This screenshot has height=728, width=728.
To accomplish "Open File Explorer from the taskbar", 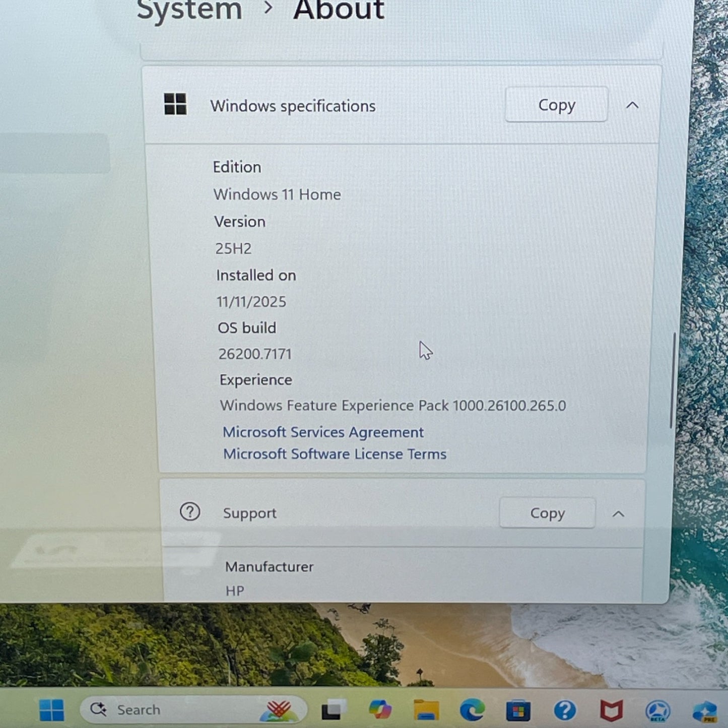I will [426, 710].
